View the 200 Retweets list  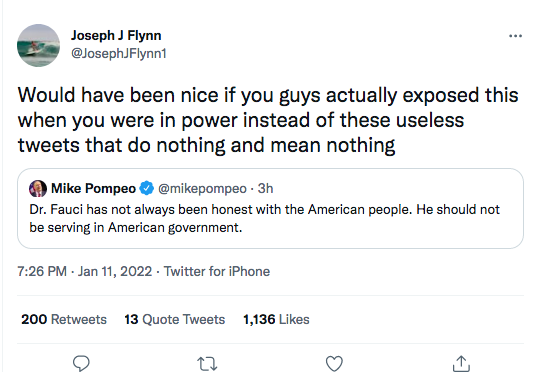[x=64, y=320]
